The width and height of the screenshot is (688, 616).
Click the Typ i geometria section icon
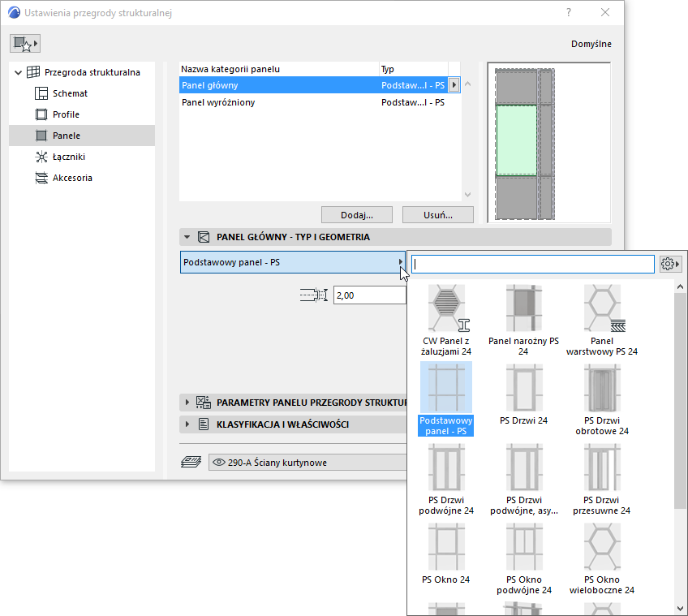pos(204,237)
